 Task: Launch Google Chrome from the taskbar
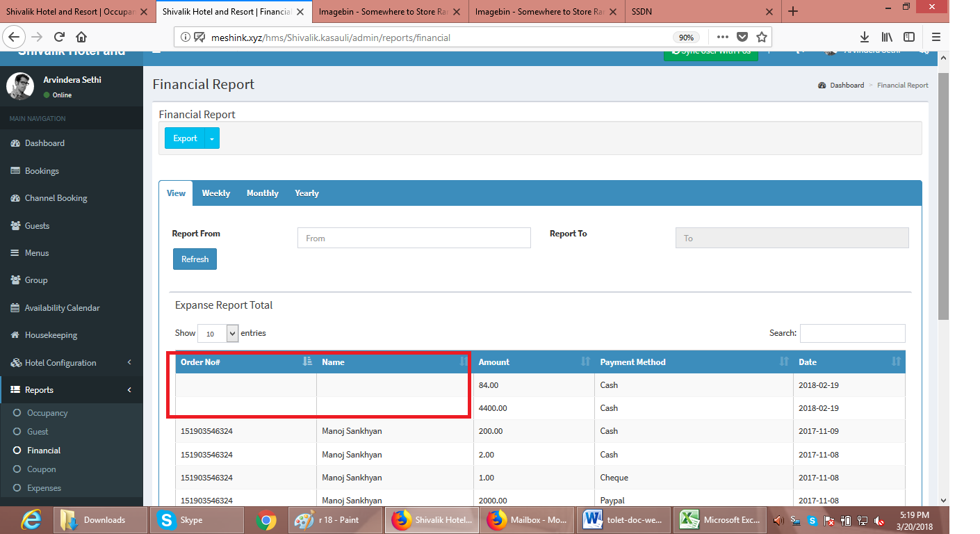(x=266, y=520)
